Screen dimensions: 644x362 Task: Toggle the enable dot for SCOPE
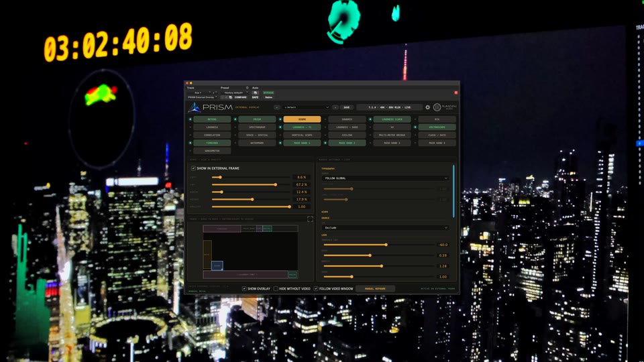[x=280, y=119]
